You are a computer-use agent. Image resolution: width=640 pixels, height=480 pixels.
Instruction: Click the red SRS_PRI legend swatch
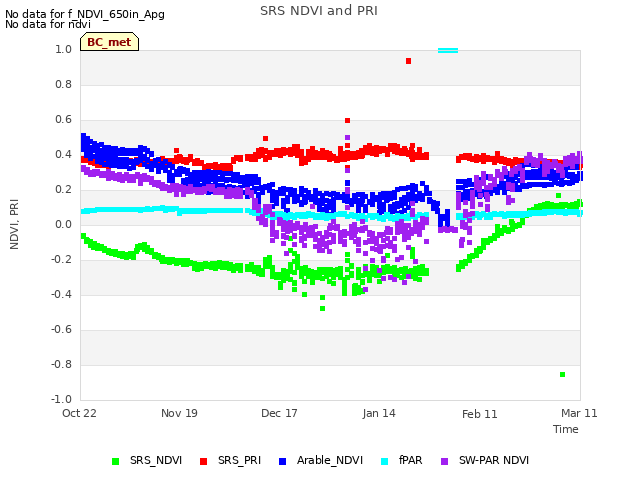[203, 461]
